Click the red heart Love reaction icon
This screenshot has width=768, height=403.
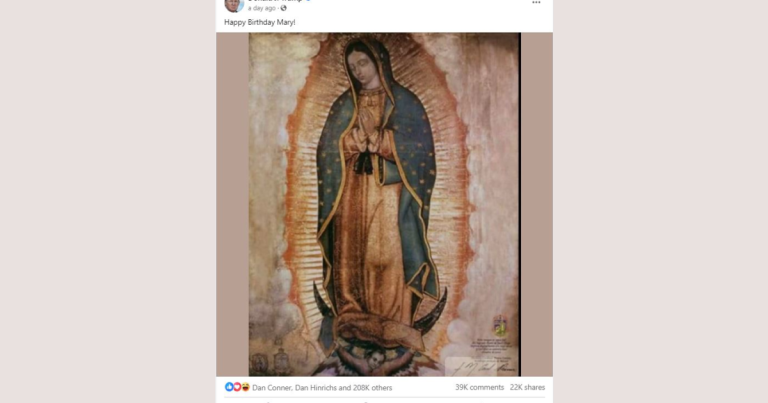click(x=237, y=387)
